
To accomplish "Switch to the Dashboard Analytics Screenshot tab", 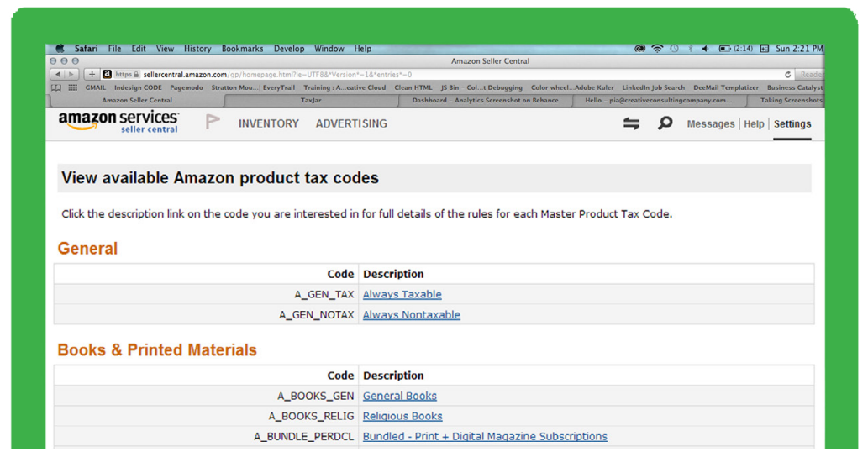I will point(485,100).
